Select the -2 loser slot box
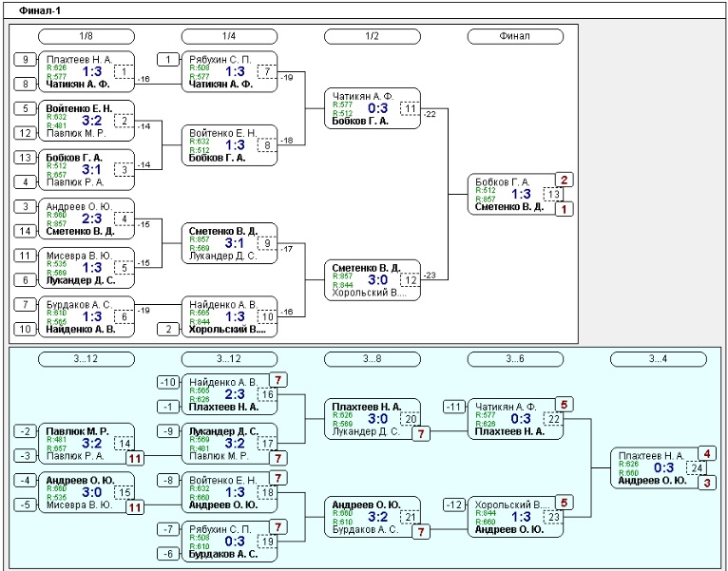The width and height of the screenshot is (728, 571). point(25,431)
